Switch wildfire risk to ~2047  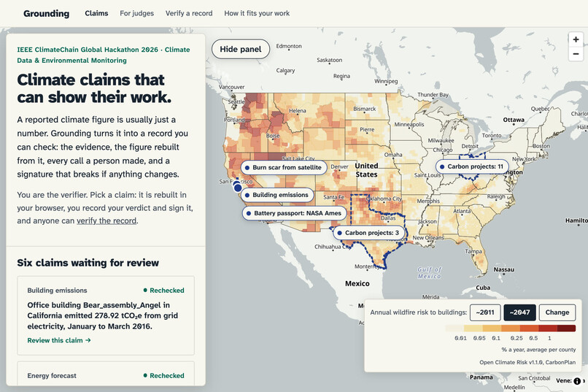pos(519,312)
